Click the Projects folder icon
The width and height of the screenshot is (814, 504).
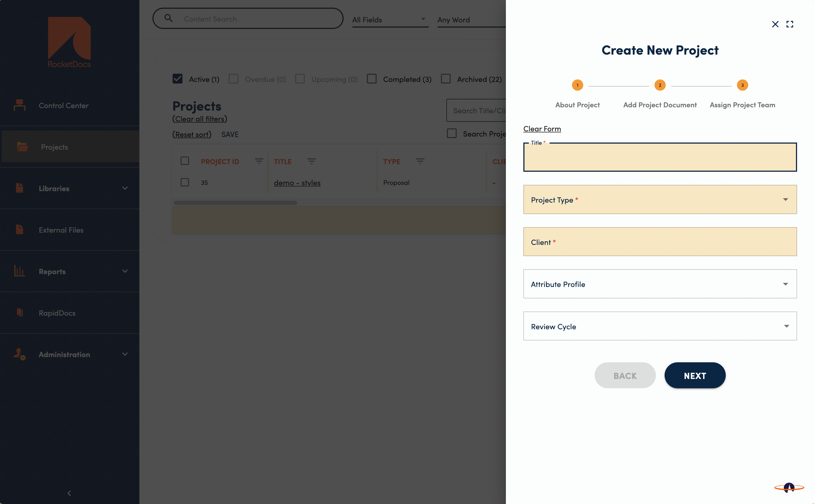pyautogui.click(x=22, y=147)
